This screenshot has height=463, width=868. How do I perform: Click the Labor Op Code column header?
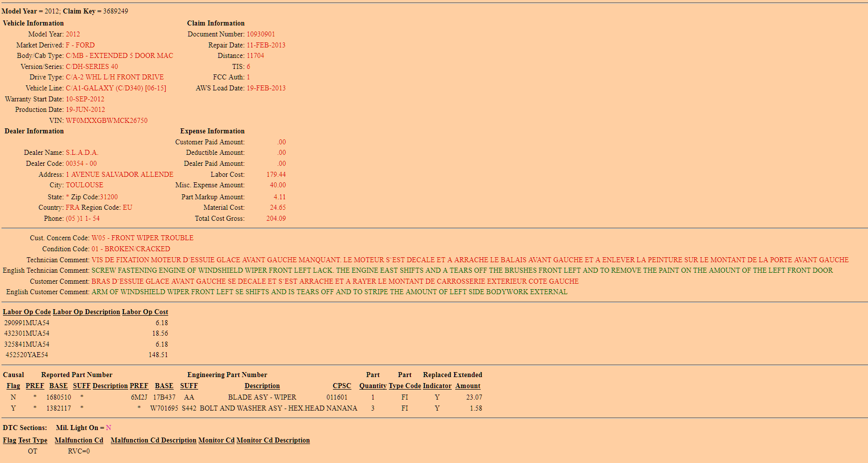[x=27, y=312]
